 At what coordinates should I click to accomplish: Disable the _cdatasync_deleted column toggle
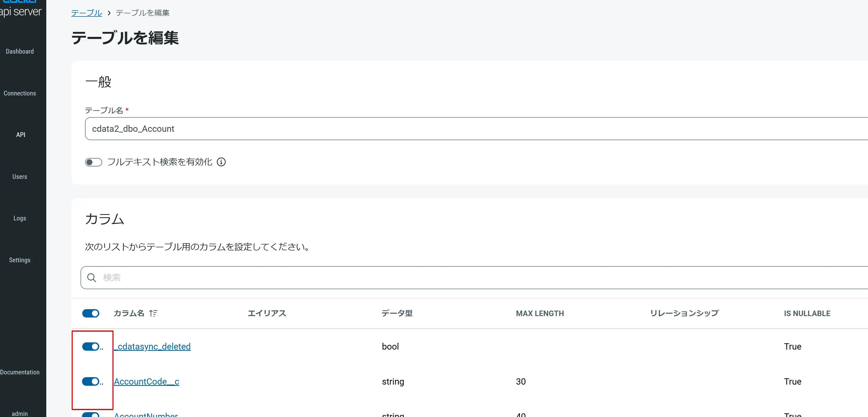90,346
